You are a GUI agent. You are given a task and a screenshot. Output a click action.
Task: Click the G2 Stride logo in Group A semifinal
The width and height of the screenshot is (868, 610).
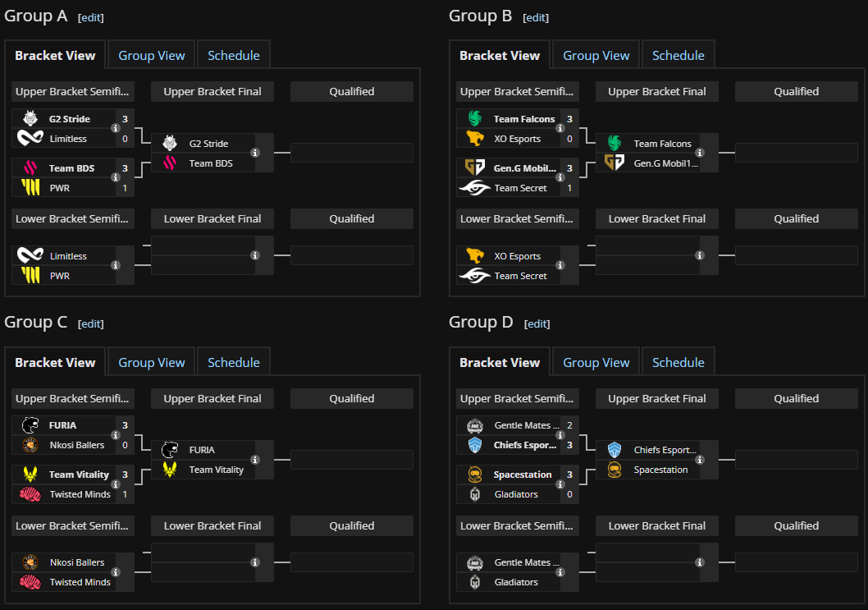30,118
